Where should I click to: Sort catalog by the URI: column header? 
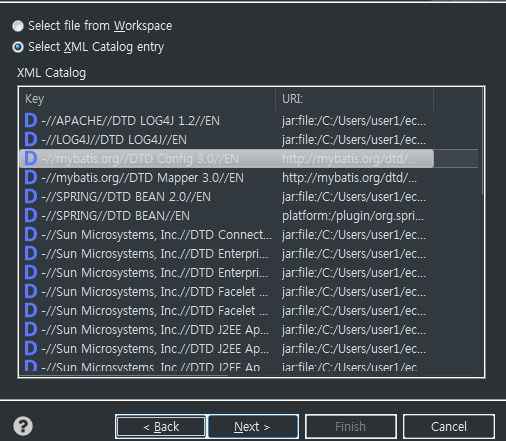click(x=355, y=99)
